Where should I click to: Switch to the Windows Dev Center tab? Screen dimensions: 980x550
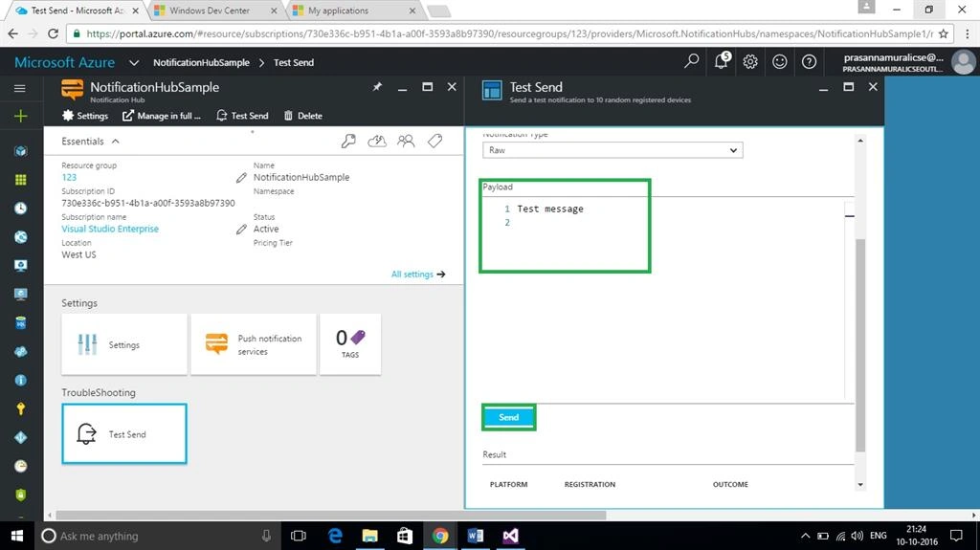[x=210, y=11]
